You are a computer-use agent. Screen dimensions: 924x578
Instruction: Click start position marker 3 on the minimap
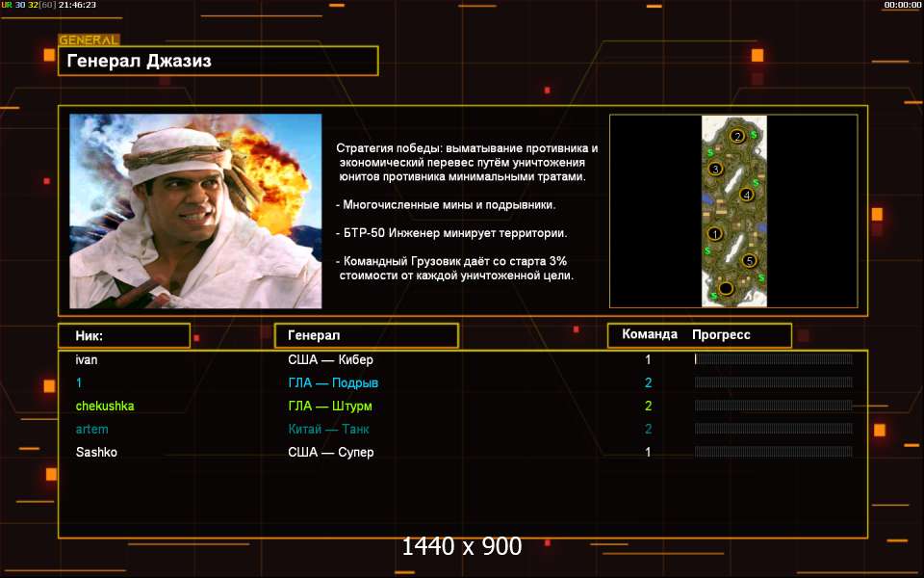point(715,170)
